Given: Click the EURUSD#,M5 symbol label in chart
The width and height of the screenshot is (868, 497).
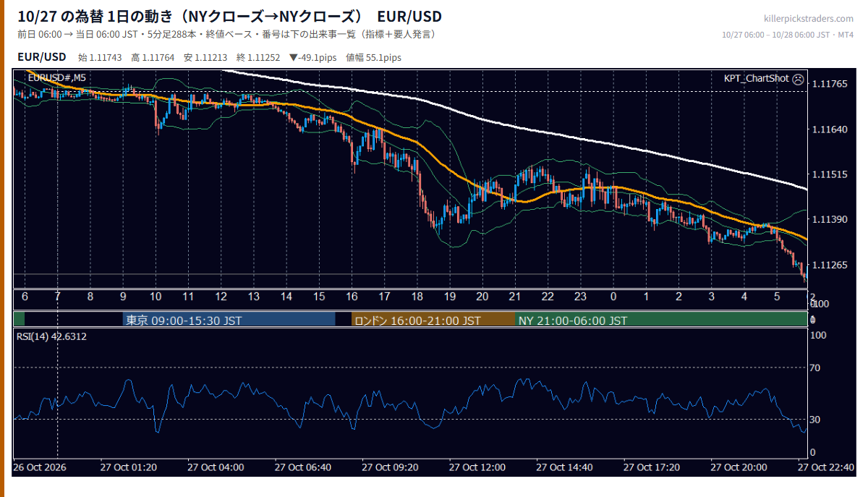Looking at the screenshot, I should (56, 77).
